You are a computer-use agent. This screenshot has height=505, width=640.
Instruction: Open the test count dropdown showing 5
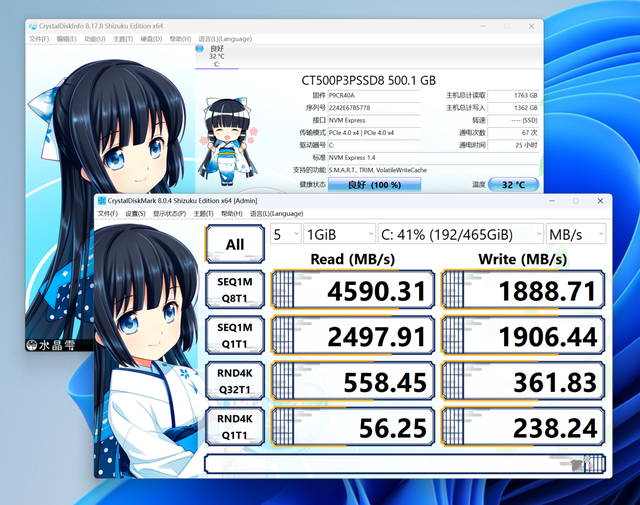(286, 234)
